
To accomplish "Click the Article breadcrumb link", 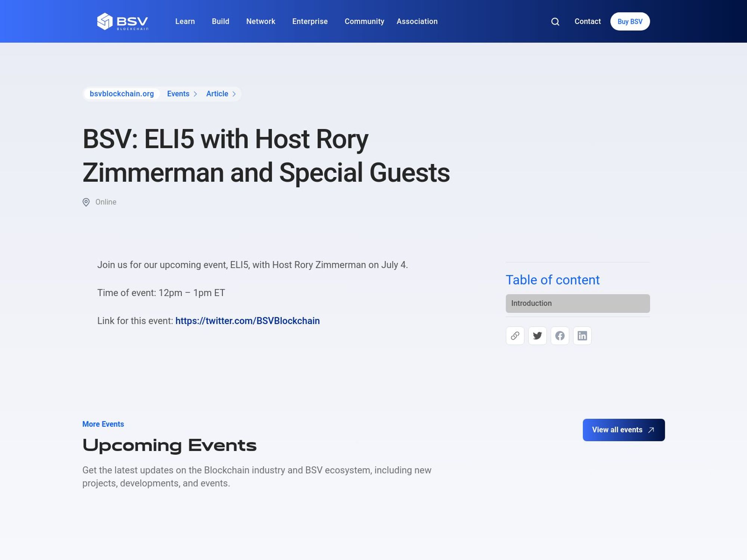I will click(x=217, y=94).
